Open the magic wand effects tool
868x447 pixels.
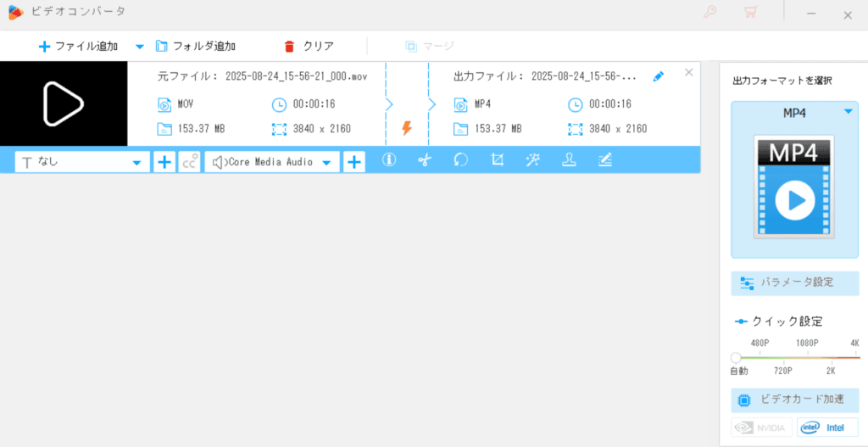click(533, 160)
